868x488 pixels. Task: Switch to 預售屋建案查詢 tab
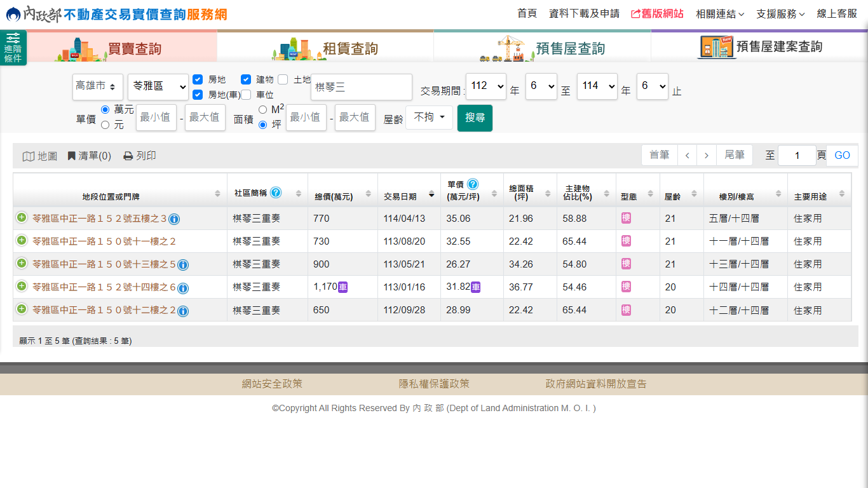759,47
